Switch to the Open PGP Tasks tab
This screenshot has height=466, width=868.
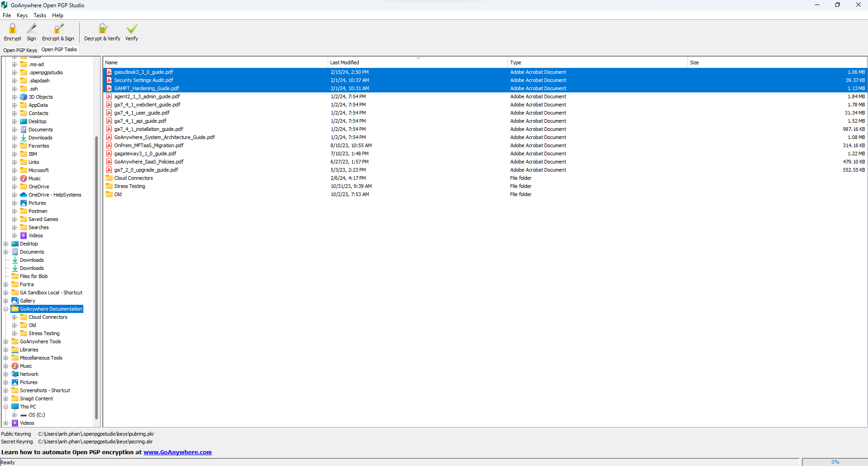pos(59,49)
